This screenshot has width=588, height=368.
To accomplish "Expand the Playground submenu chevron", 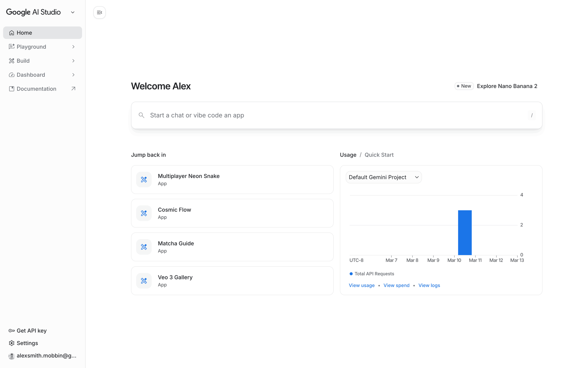I will coord(73,47).
